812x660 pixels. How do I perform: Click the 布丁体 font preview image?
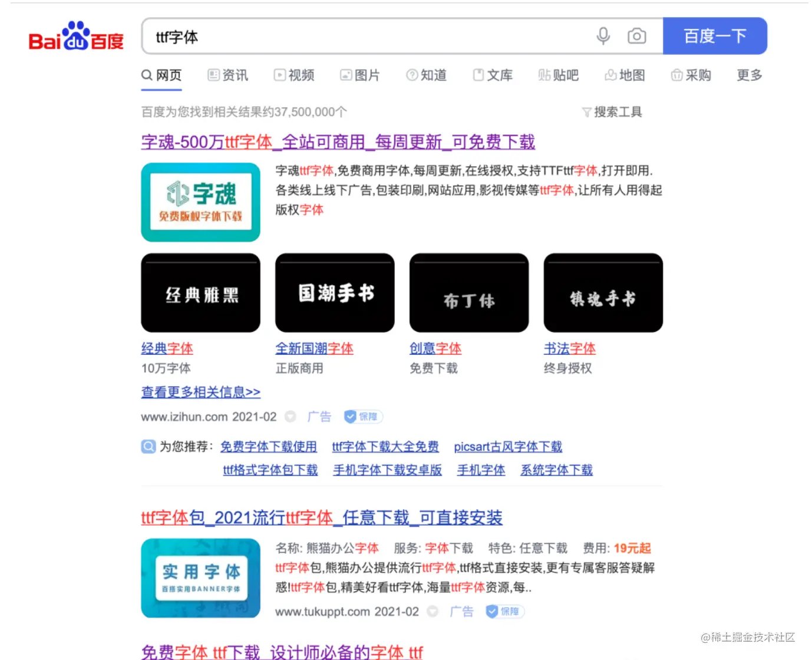tap(469, 293)
